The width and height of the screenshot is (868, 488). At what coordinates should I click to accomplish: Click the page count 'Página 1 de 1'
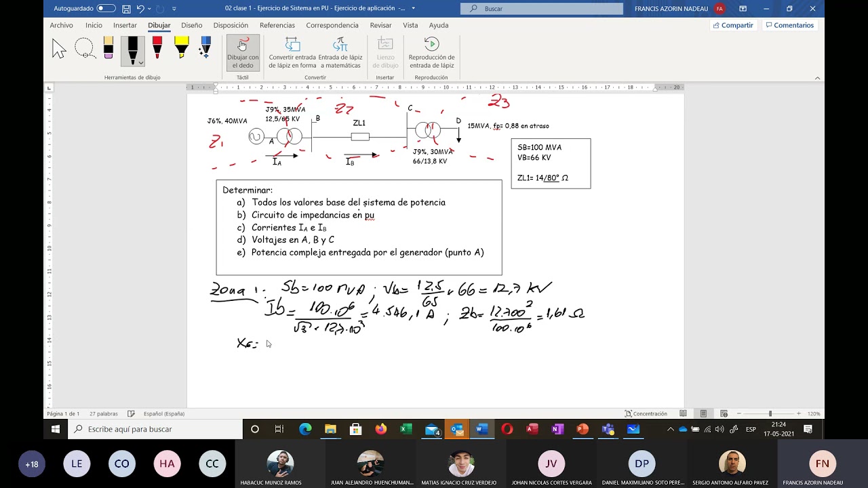coord(63,413)
